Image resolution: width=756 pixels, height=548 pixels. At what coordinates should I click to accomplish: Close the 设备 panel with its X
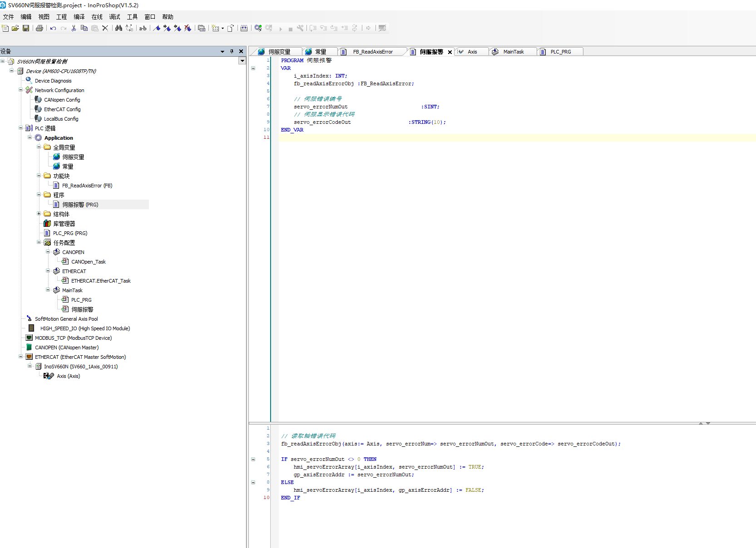(x=241, y=51)
